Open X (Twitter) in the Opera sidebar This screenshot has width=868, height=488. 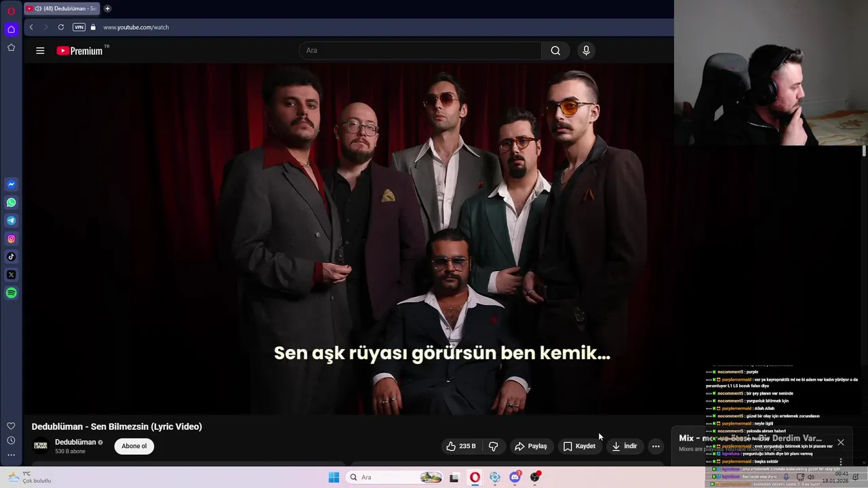(x=11, y=274)
